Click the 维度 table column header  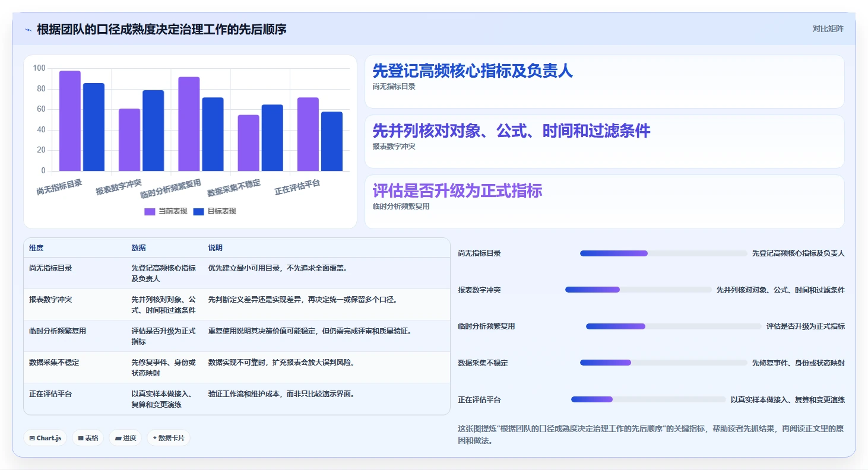coord(36,248)
